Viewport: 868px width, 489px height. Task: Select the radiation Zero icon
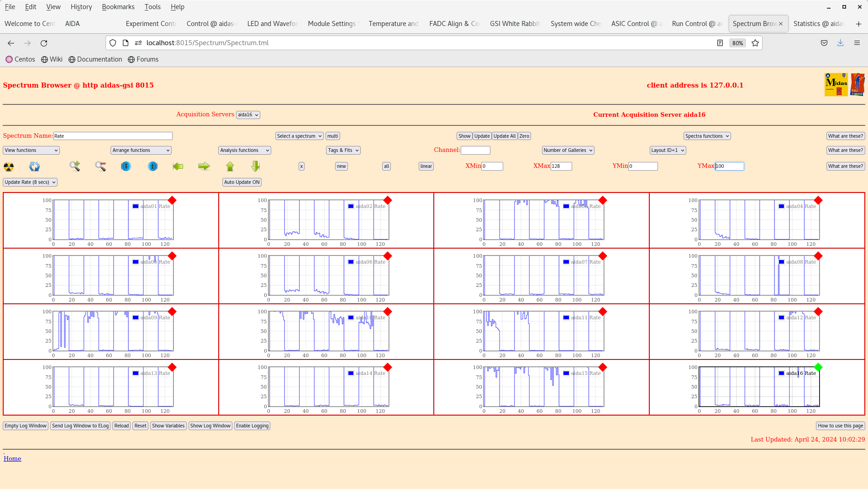tap(9, 166)
